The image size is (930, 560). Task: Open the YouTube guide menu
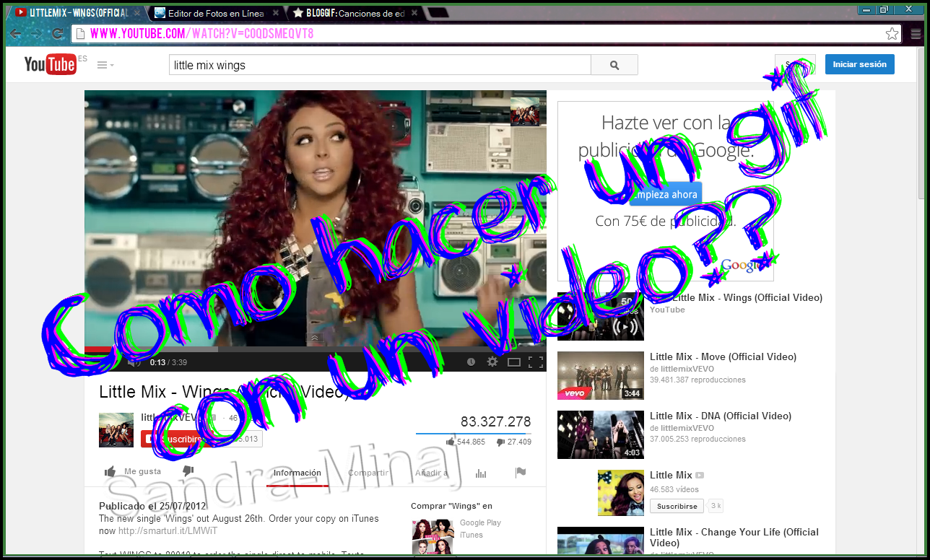(105, 65)
